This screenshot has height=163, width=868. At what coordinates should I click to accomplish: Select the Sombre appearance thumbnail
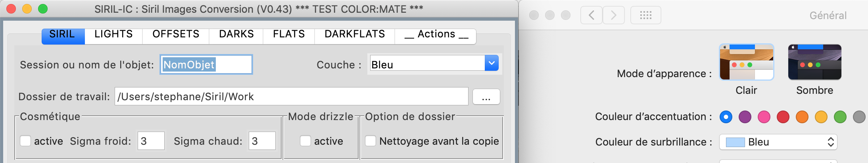pyautogui.click(x=814, y=62)
